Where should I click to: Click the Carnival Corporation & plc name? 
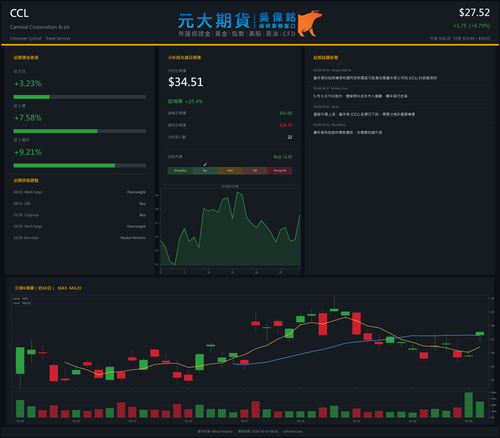tap(40, 27)
